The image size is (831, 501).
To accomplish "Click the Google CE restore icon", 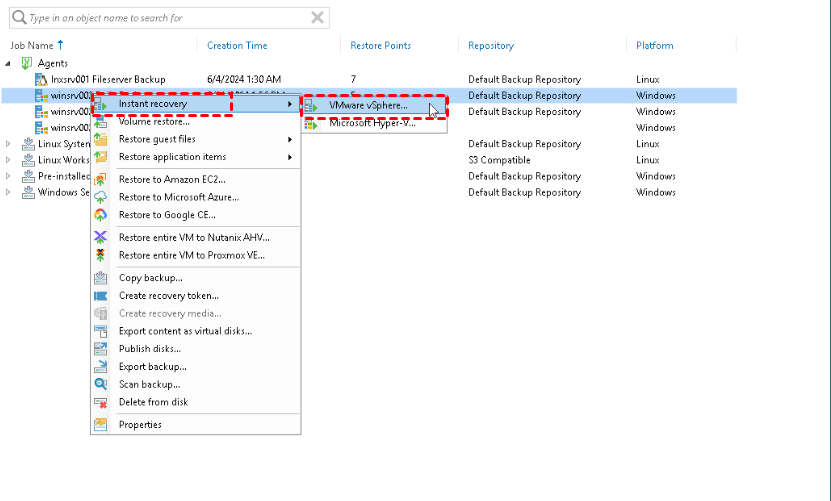I will click(100, 215).
